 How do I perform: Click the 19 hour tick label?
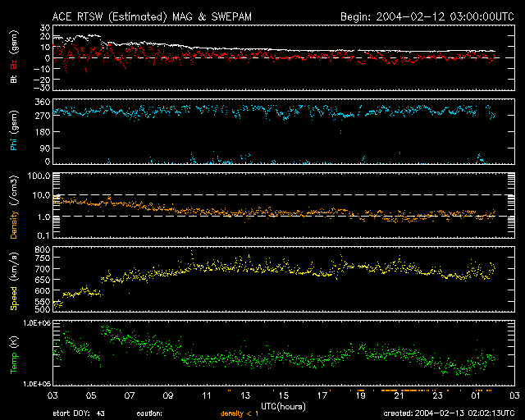click(x=360, y=396)
